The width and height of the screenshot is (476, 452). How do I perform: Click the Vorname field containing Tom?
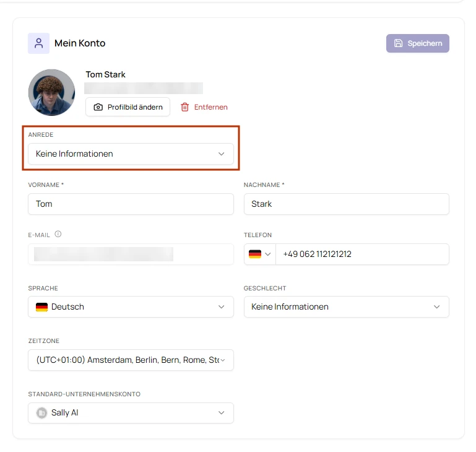[x=131, y=204]
